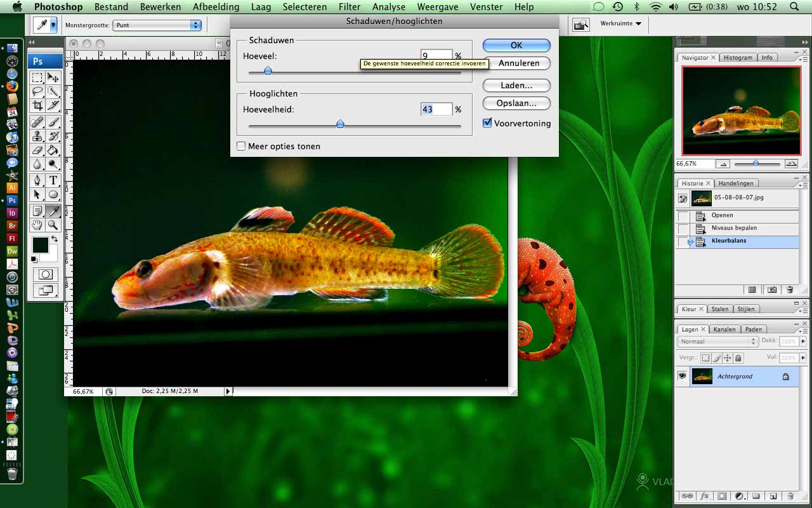
Task: Open the Dekk opacity arrow
Action: click(x=803, y=342)
